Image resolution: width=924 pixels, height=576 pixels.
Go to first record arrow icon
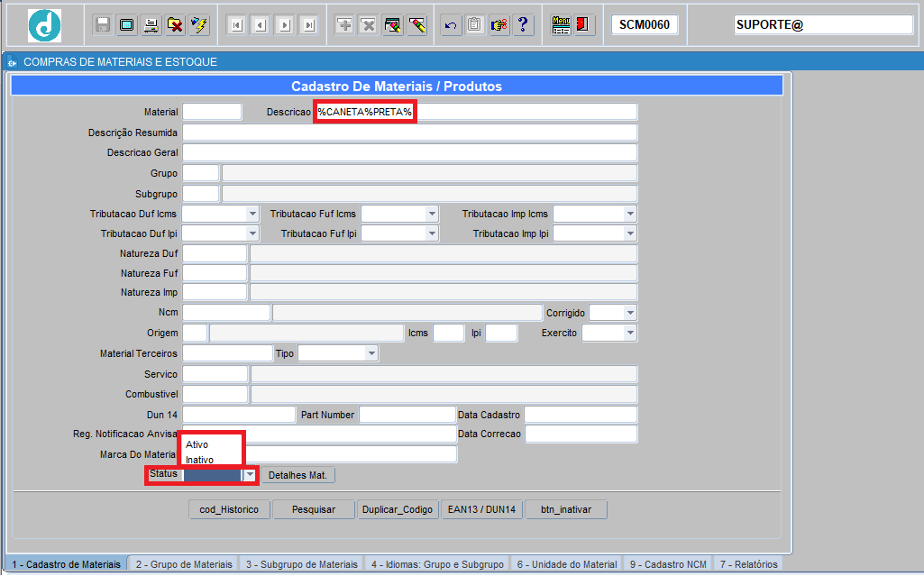(x=236, y=24)
